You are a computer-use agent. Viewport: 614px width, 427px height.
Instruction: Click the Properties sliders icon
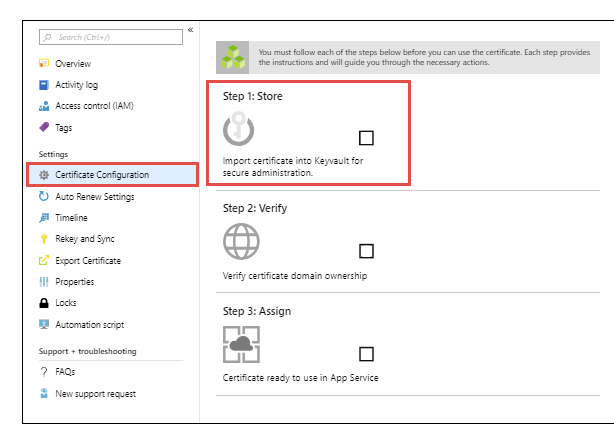point(44,282)
